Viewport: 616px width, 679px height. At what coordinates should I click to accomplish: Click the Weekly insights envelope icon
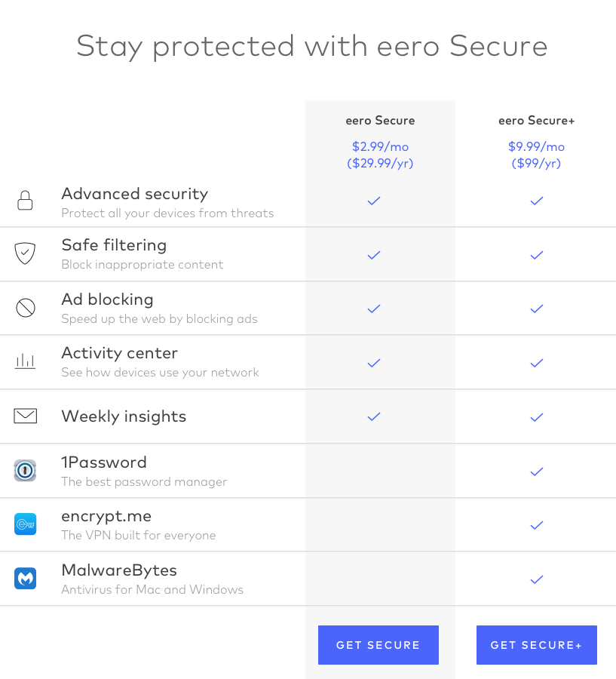tap(25, 416)
